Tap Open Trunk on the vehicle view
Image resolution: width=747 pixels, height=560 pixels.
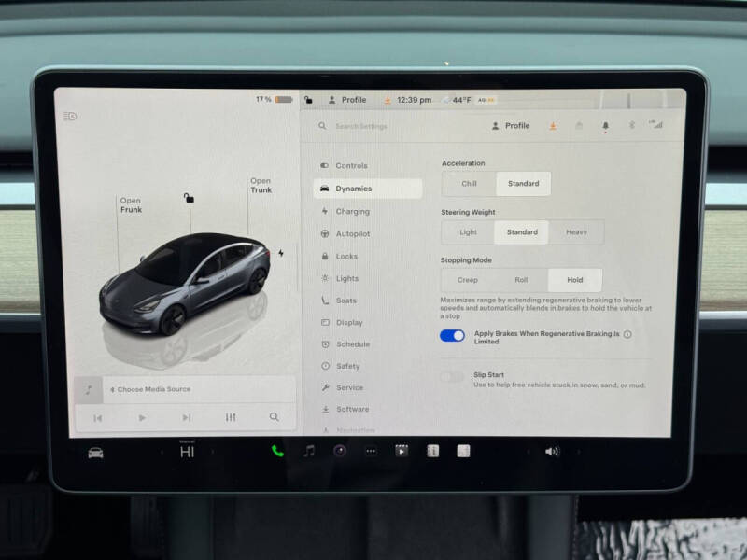(x=261, y=185)
